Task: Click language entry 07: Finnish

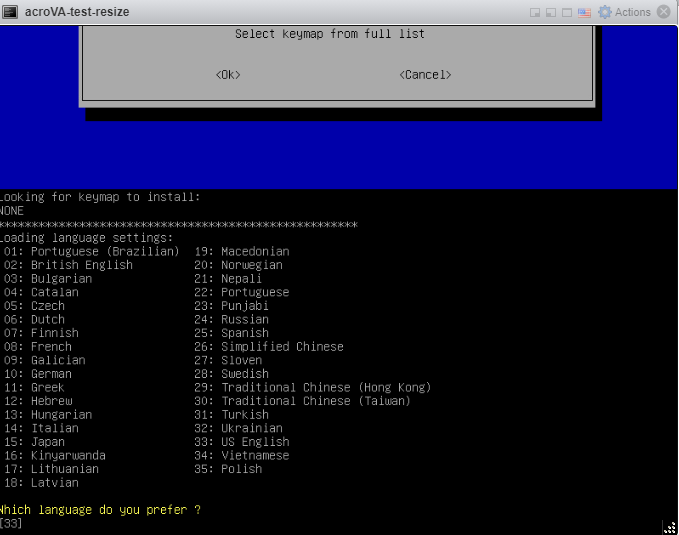Action: (41, 333)
